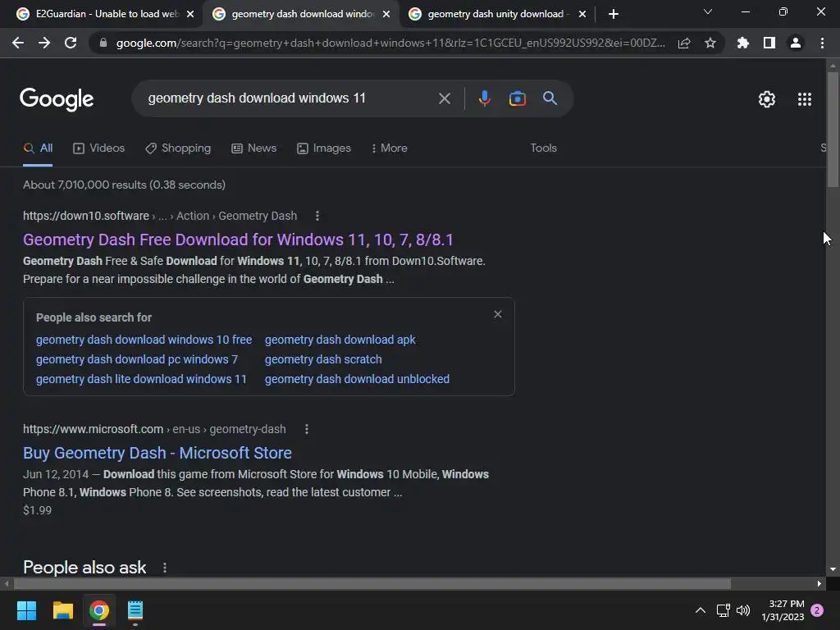Go to Google home via the logo
Image resolution: width=840 pixels, height=630 pixels.
click(57, 99)
